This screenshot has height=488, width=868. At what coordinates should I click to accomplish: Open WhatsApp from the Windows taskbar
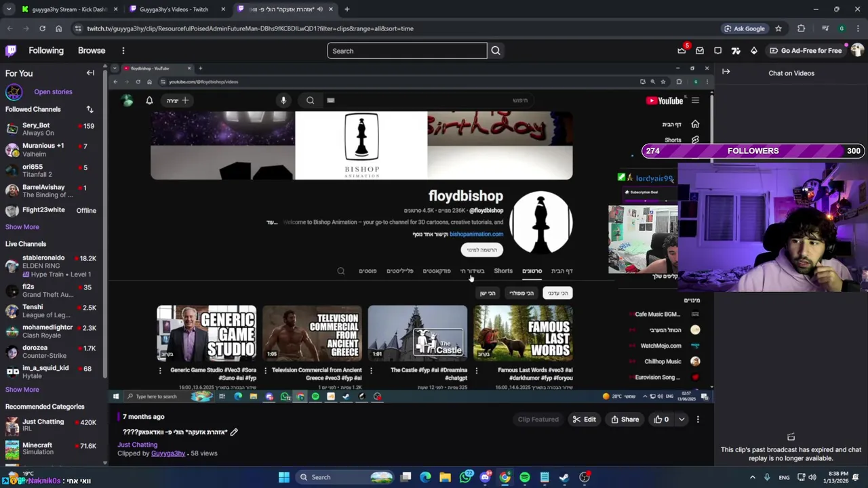tap(465, 477)
